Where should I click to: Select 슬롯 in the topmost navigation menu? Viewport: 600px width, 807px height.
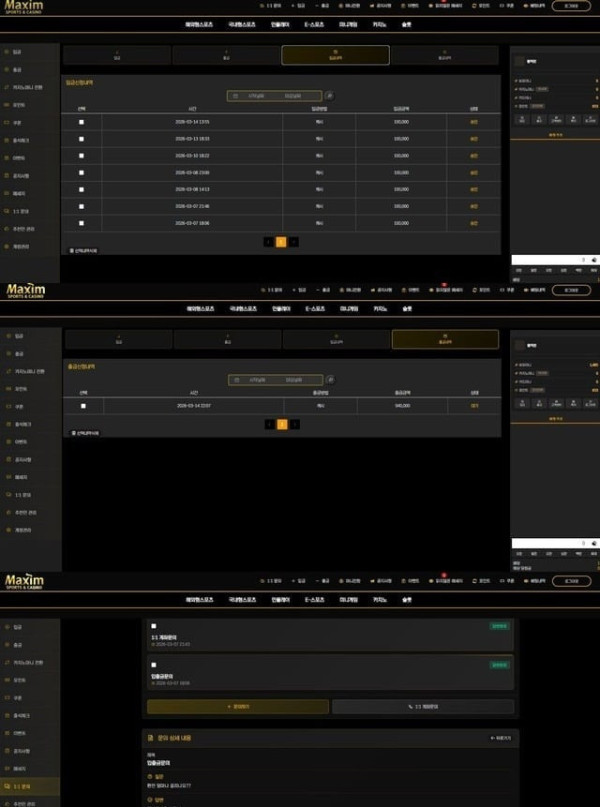pos(406,23)
